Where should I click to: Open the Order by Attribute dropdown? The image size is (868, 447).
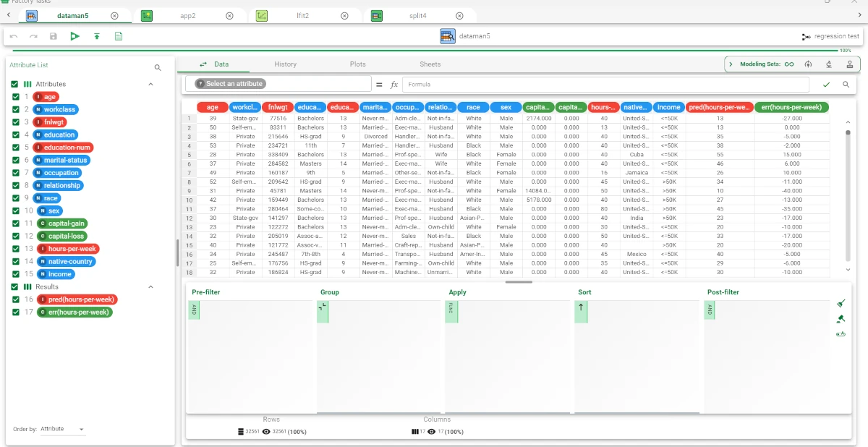click(x=62, y=429)
